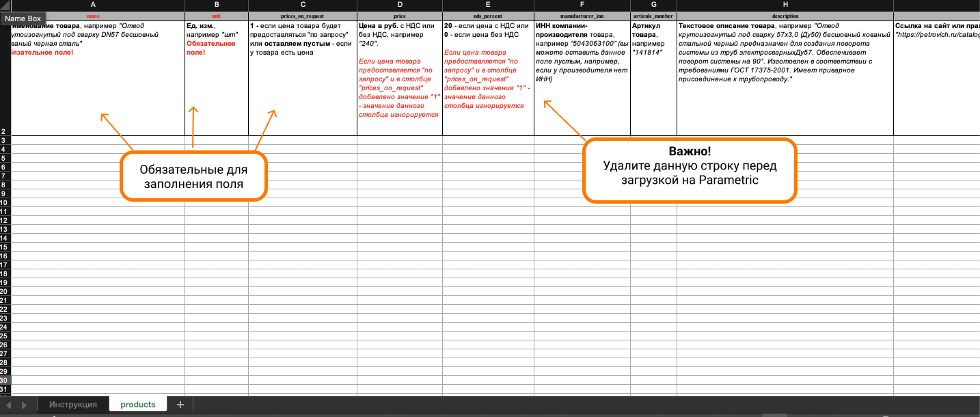Select the cell with "Текстовое описание товара"
This screenshot has height=417, width=980.
click(x=785, y=78)
